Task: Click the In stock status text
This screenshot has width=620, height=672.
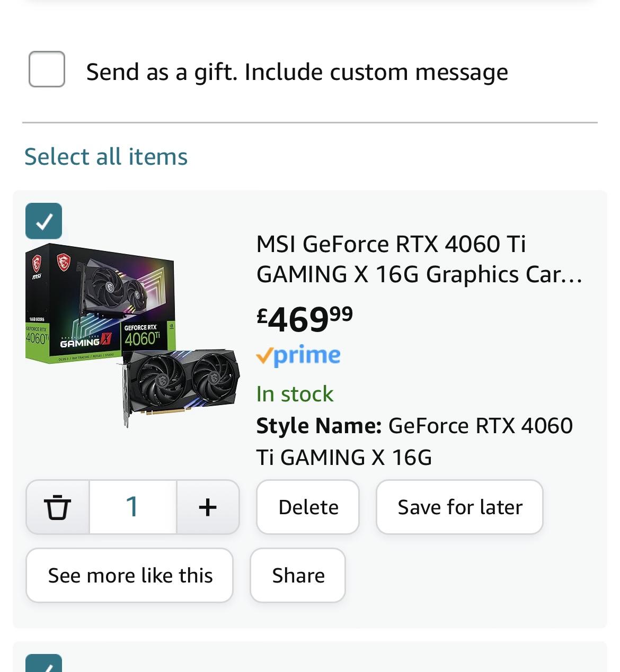Action: [x=295, y=393]
